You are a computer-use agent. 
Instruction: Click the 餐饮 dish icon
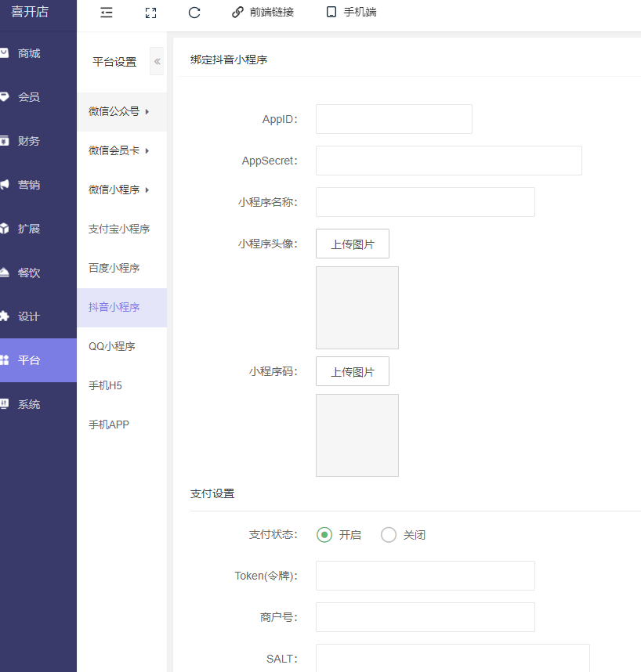[4, 272]
